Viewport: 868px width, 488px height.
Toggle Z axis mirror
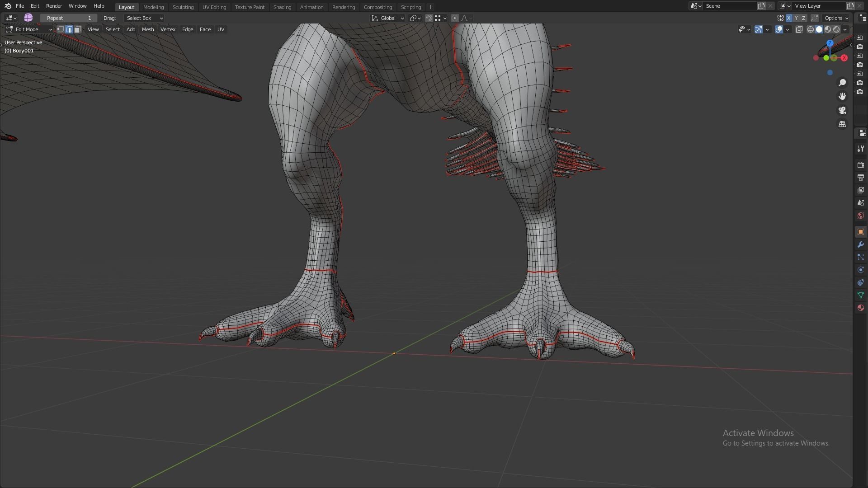click(x=803, y=18)
